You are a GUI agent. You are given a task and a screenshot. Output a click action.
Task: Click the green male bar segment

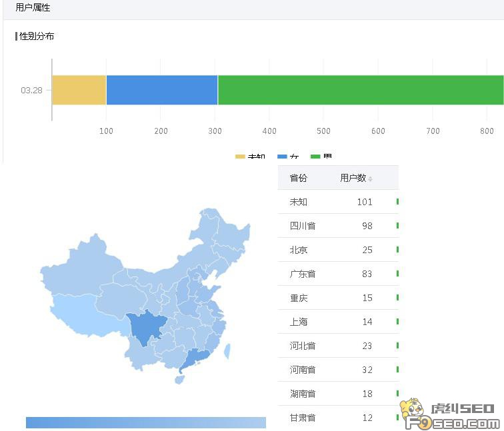(361, 90)
